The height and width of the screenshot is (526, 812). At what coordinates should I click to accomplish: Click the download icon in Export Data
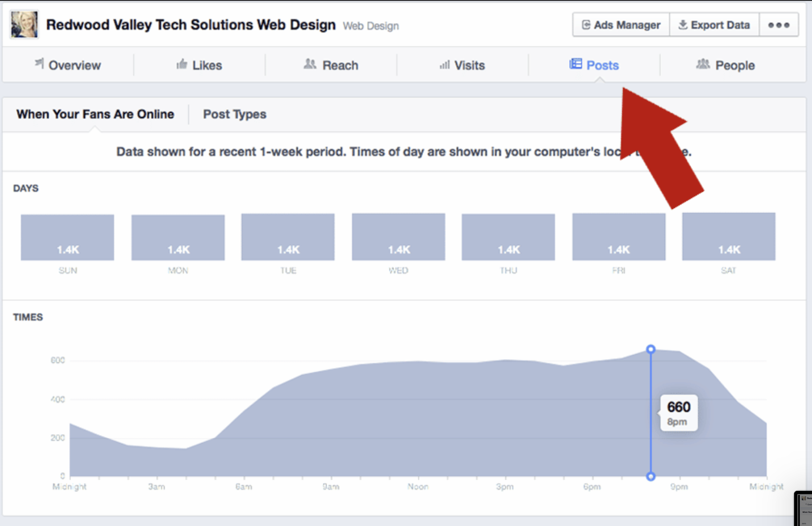click(683, 24)
